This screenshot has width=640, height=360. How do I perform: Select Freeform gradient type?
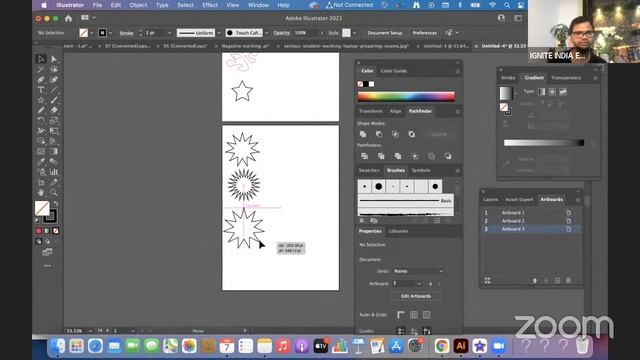(563, 92)
